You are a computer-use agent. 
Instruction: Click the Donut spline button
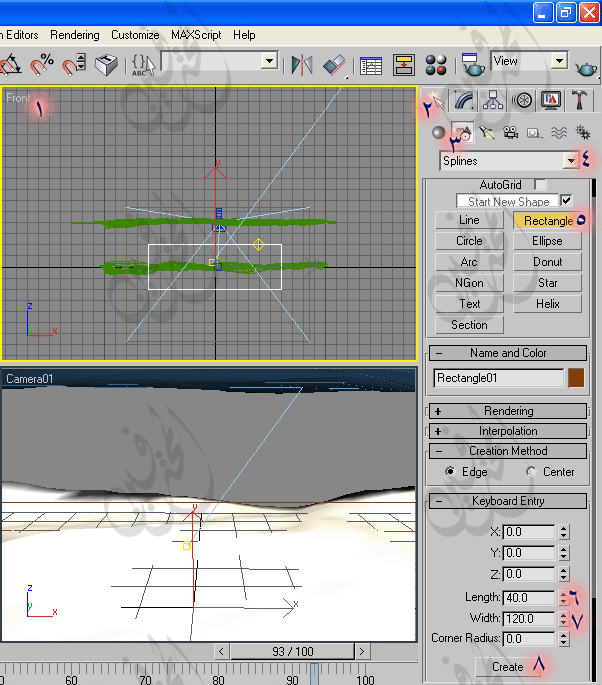click(x=547, y=262)
